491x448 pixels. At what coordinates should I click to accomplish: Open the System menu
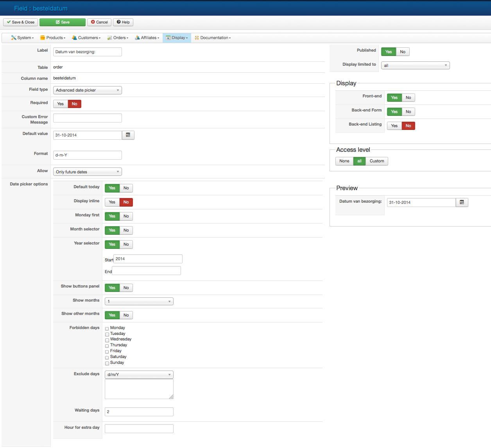[x=22, y=38]
